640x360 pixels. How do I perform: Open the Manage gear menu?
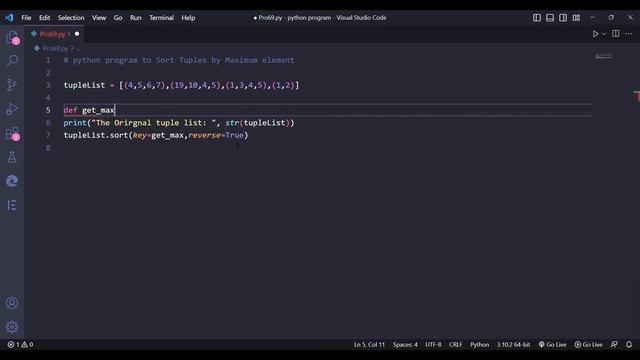tap(12, 327)
